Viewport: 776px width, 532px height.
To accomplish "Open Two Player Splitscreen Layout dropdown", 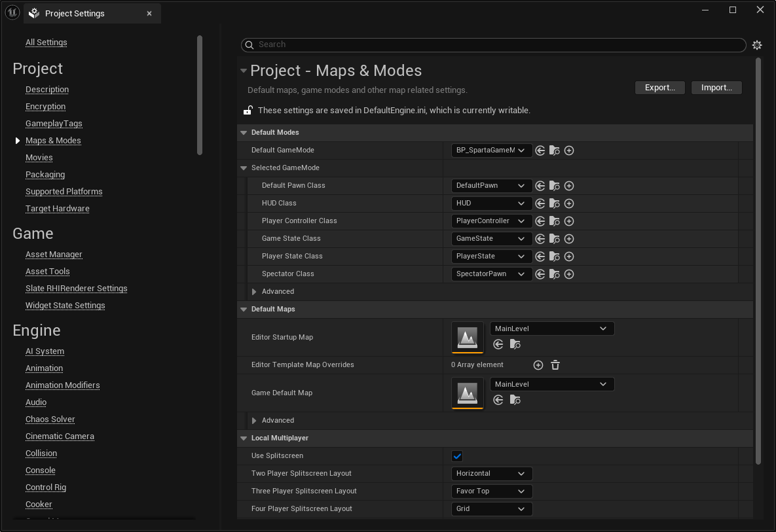I will [492, 474].
